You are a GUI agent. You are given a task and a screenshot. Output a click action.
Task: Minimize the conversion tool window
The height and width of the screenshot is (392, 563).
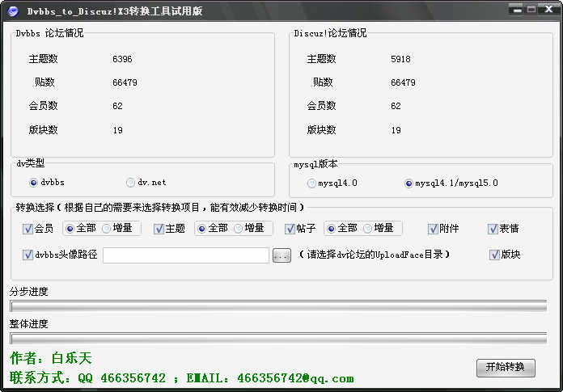pos(517,10)
